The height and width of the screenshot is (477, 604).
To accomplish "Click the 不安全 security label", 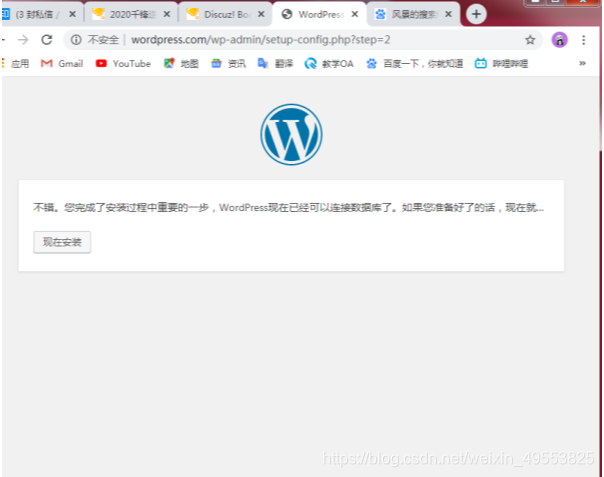I will pos(103,40).
